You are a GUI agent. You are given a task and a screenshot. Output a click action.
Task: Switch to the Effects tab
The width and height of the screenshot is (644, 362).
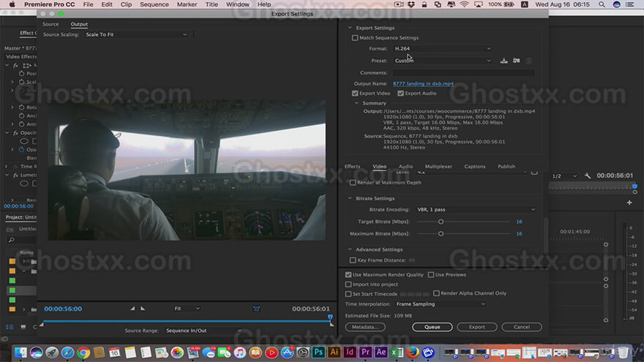pos(353,166)
